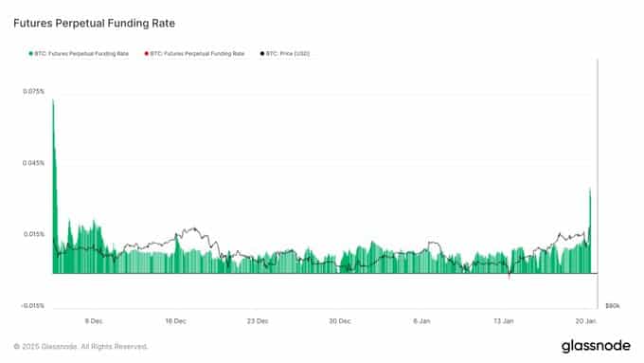644x363 pixels.
Task: Click the 23 Dec date label
Action: click(x=258, y=321)
